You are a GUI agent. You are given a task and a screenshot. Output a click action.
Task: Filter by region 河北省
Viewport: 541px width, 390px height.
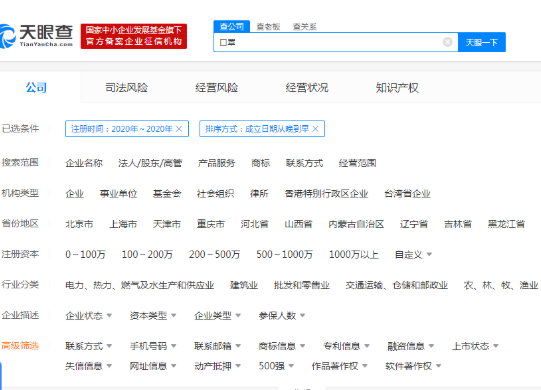click(254, 224)
